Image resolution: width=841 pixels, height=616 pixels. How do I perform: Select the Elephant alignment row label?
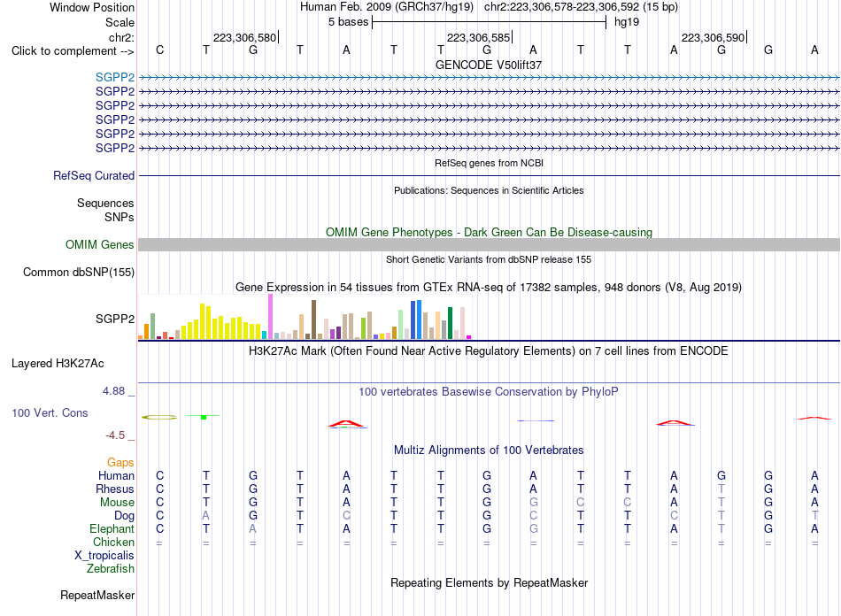point(112,529)
